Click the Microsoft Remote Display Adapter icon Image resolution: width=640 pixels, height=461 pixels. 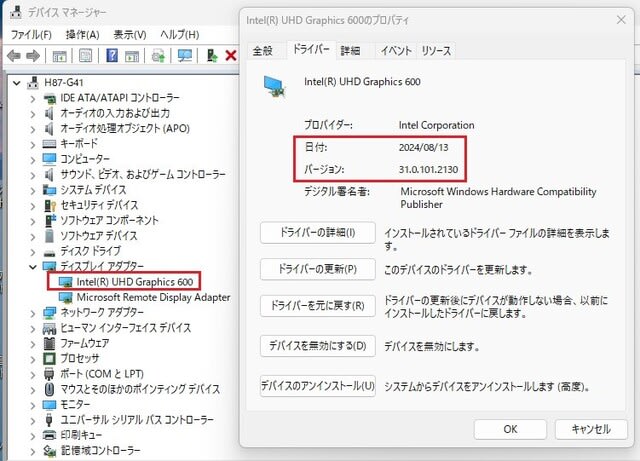pyautogui.click(x=66, y=297)
